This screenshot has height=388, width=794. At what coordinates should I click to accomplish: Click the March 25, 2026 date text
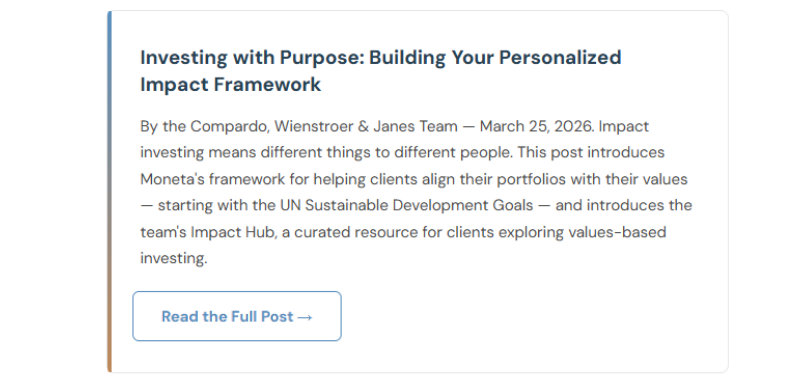pos(536,126)
